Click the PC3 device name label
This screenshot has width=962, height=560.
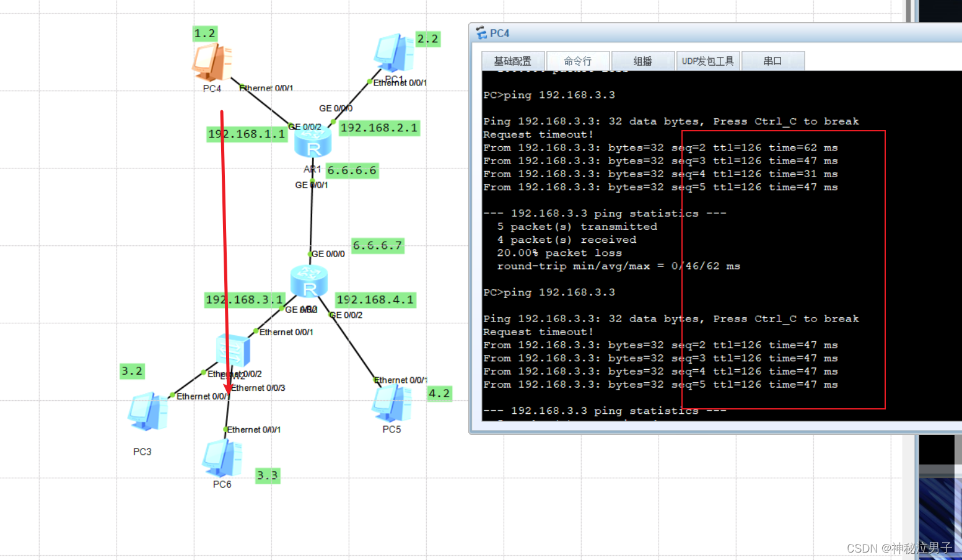click(x=142, y=452)
